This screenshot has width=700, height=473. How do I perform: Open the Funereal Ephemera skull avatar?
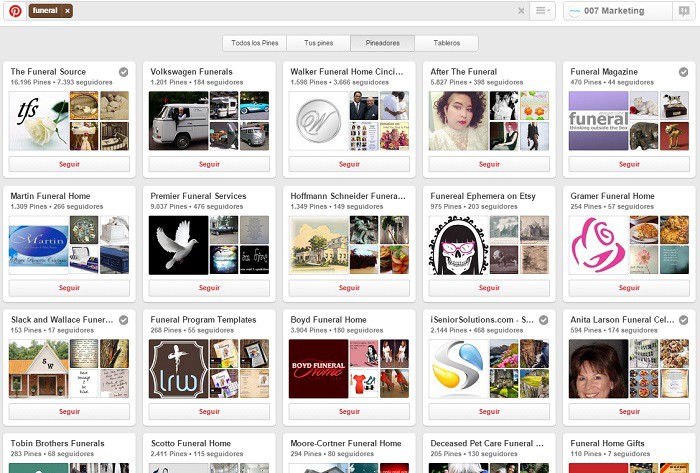tap(458, 245)
